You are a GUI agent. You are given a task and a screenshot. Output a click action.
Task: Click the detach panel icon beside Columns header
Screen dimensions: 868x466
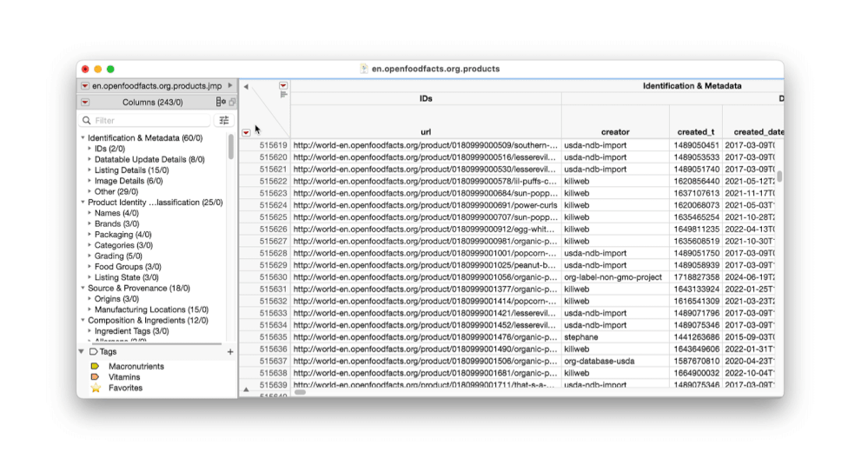coord(233,102)
